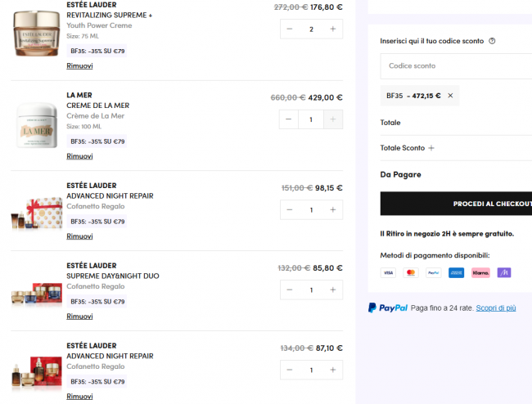Decrease quantity of Creme de la Mer
Screen dimensions: 532x404
point(290,119)
